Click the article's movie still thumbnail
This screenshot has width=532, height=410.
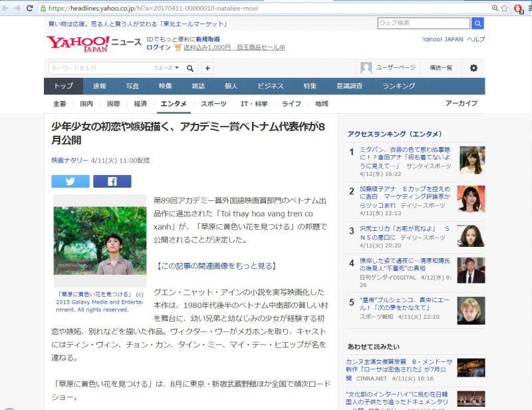point(100,241)
